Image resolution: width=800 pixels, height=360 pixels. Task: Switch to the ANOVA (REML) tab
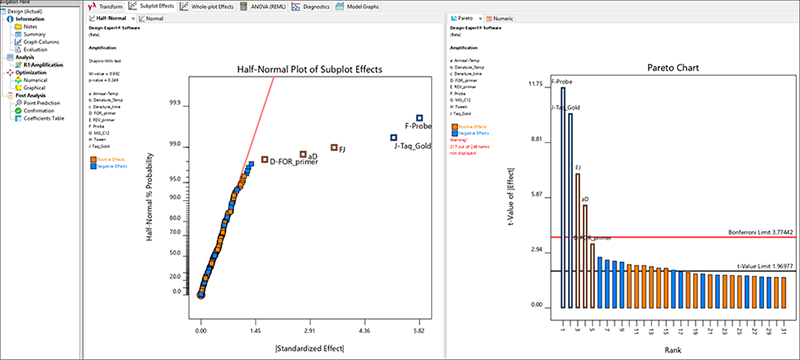tap(262, 7)
